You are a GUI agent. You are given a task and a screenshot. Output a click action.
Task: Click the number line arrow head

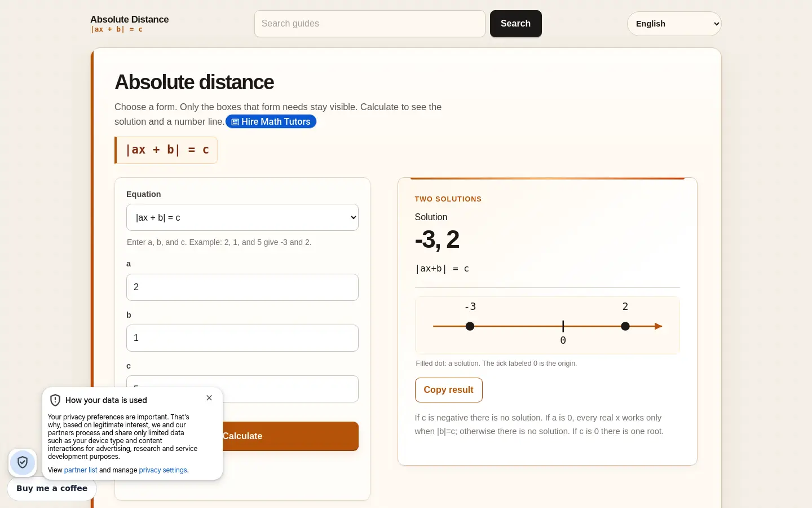[658, 326]
